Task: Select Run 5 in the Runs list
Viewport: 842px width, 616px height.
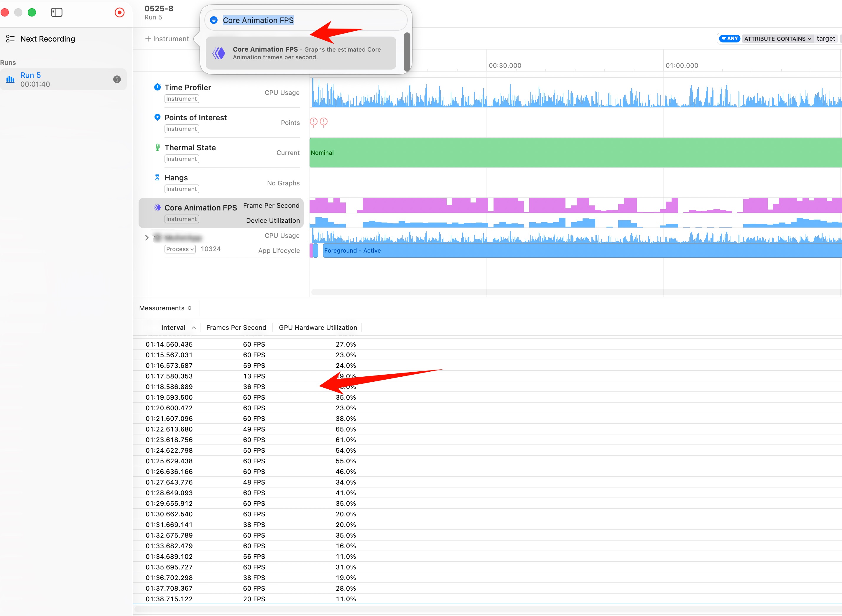Action: point(63,79)
